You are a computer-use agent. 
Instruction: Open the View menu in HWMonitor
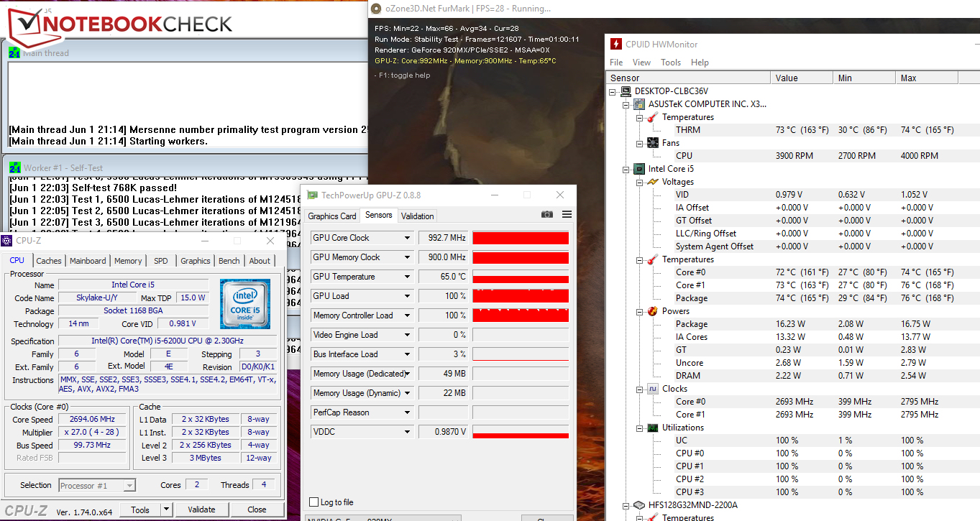pos(641,63)
